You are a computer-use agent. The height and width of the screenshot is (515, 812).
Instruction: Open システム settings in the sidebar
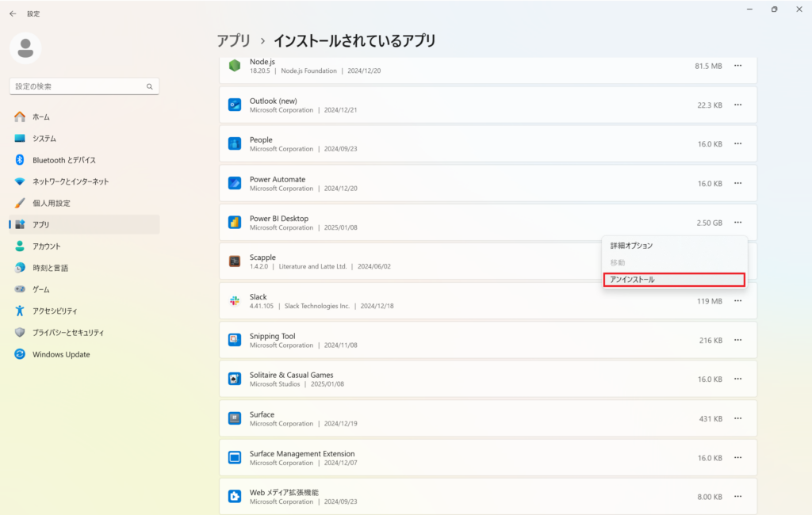pyautogui.click(x=84, y=138)
